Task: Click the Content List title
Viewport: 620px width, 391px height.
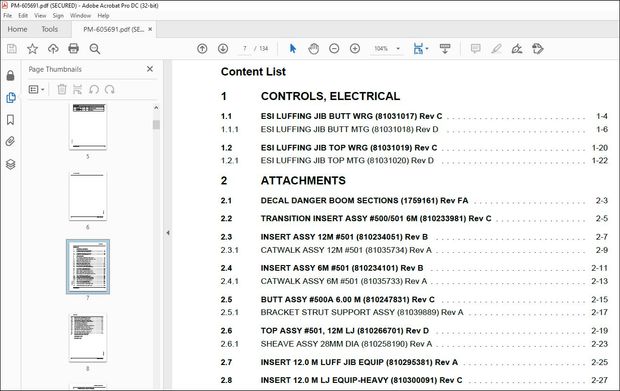Action: (x=253, y=72)
